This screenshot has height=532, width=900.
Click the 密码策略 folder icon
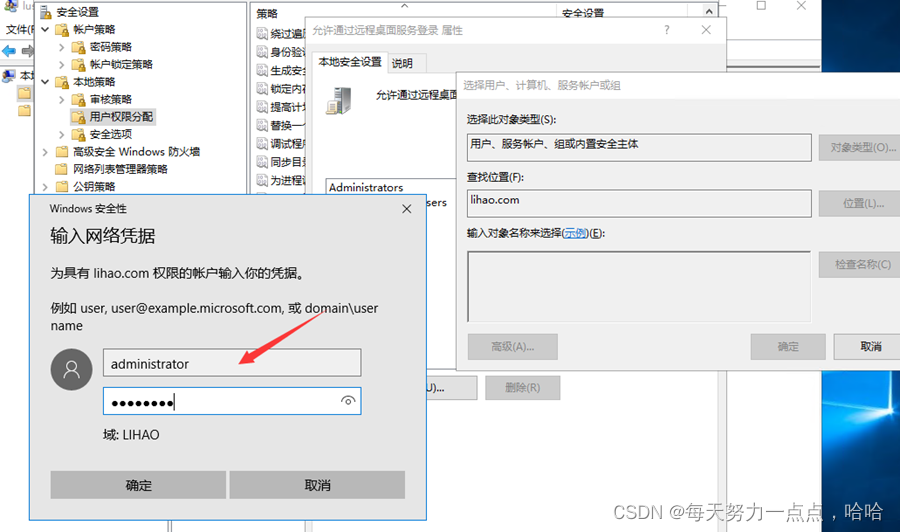pos(79,47)
